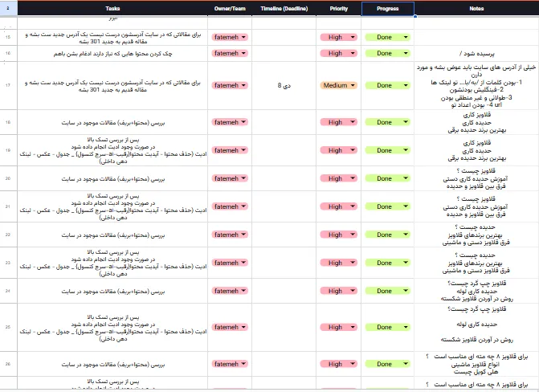Select the row 22 header number
The image size is (539, 392).
(8, 235)
